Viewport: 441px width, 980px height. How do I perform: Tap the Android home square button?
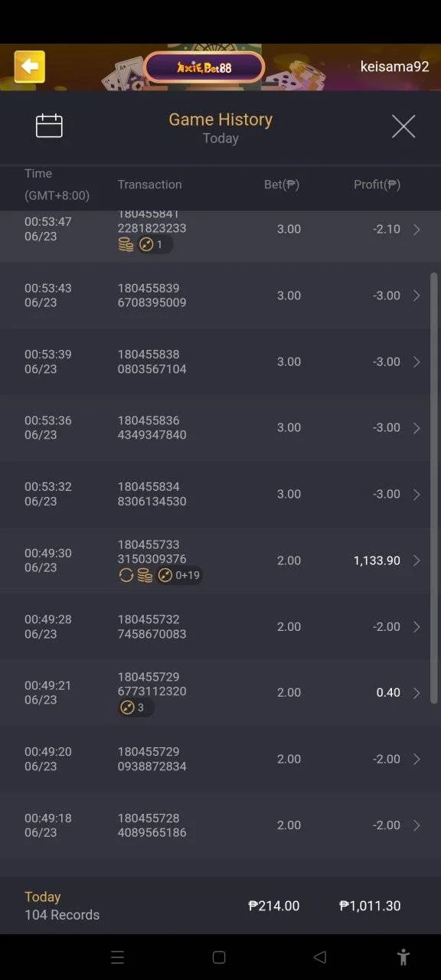[219, 957]
